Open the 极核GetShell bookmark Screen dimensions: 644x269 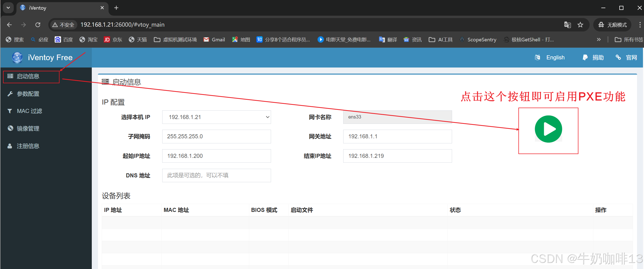[x=529, y=40]
